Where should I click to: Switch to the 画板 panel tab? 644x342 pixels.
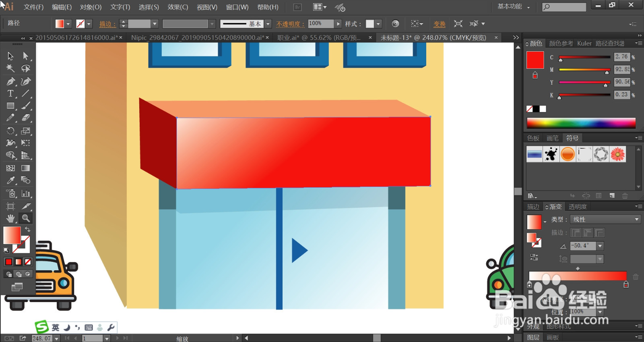click(x=553, y=337)
